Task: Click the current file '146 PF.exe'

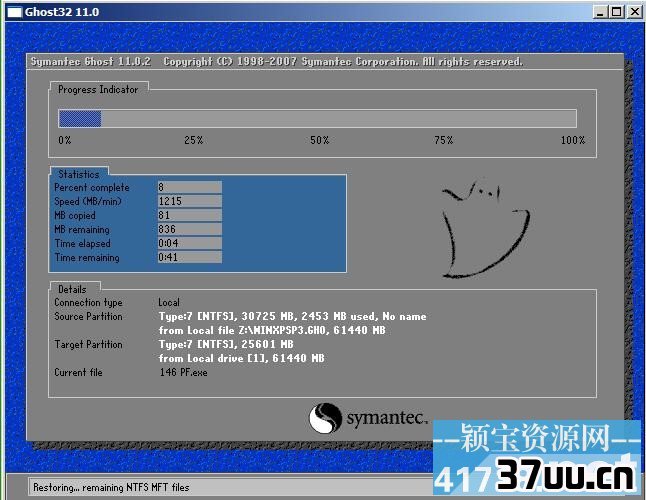Action: pos(184,372)
